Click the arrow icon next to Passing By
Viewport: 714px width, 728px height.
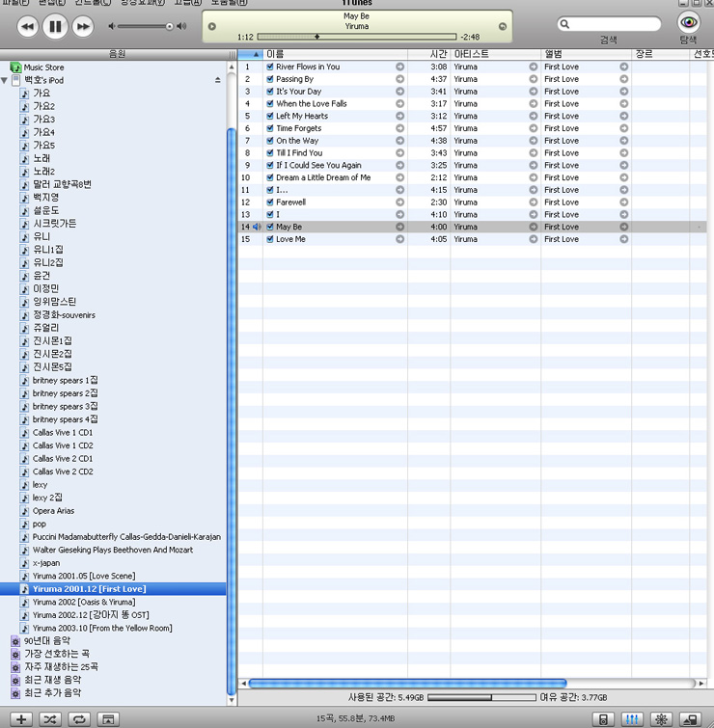[400, 79]
